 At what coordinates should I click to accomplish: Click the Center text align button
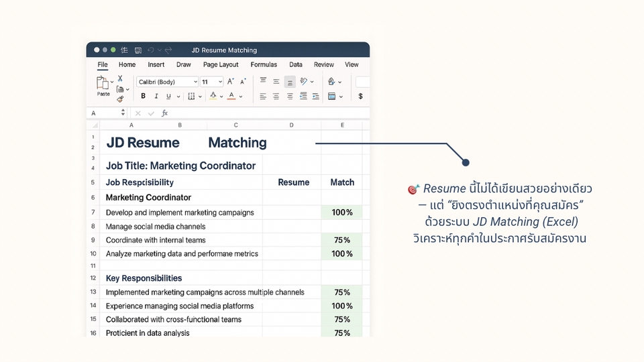tap(276, 97)
